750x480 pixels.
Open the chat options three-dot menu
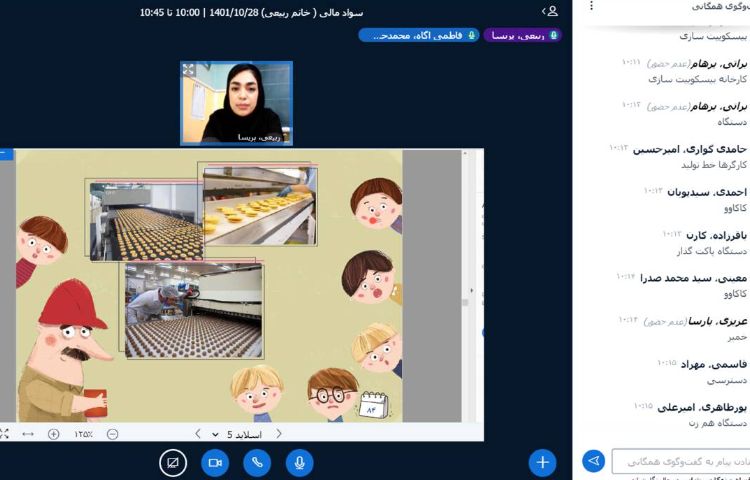pos(592,6)
